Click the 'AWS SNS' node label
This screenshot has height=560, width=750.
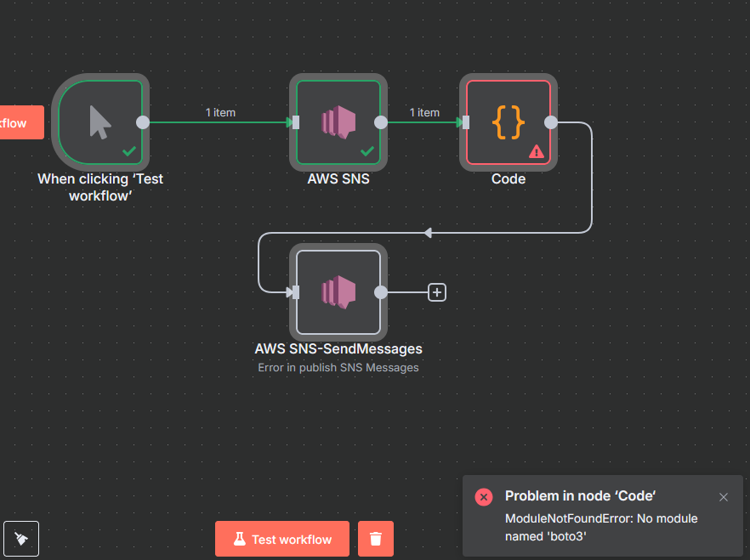[338, 178]
